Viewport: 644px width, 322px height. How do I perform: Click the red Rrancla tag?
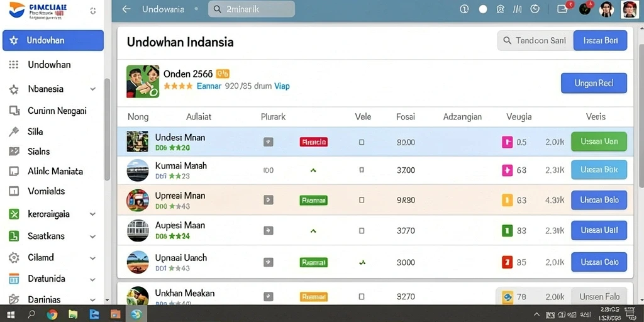[313, 142]
